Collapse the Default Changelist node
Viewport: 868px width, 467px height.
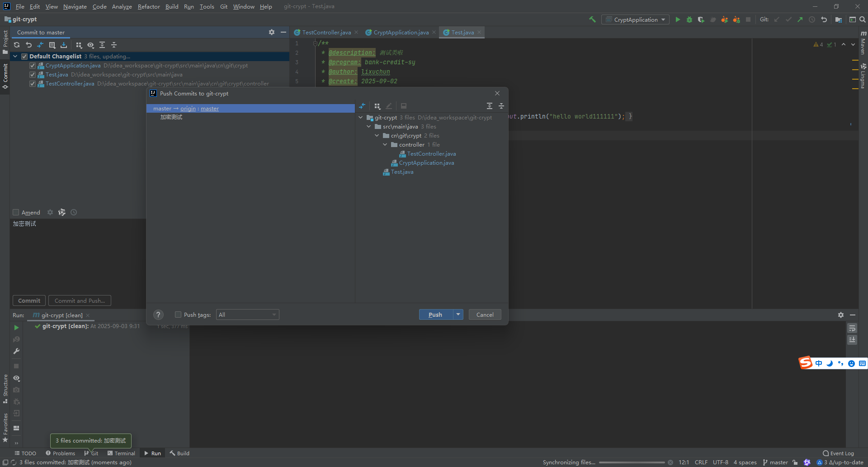pyautogui.click(x=15, y=57)
